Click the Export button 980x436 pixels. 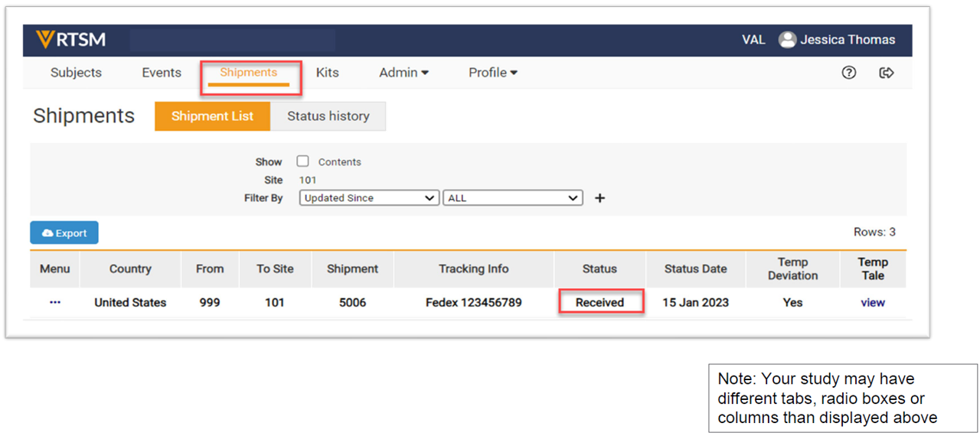[64, 233]
